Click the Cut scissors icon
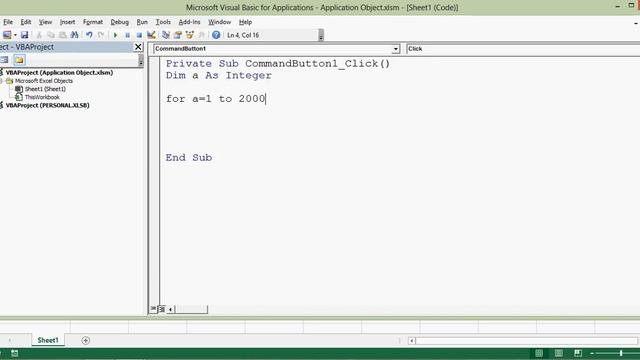Image resolution: width=640 pixels, height=360 pixels. pos(39,35)
